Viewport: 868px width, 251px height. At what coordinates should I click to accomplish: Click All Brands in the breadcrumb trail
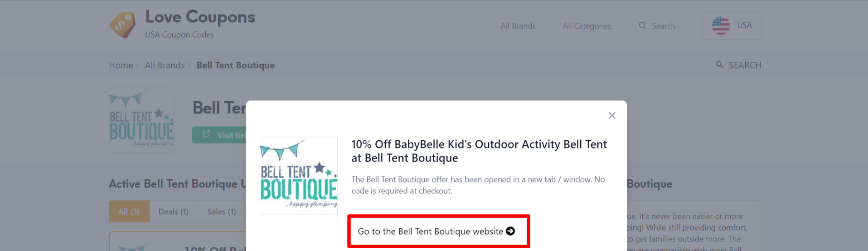165,65
